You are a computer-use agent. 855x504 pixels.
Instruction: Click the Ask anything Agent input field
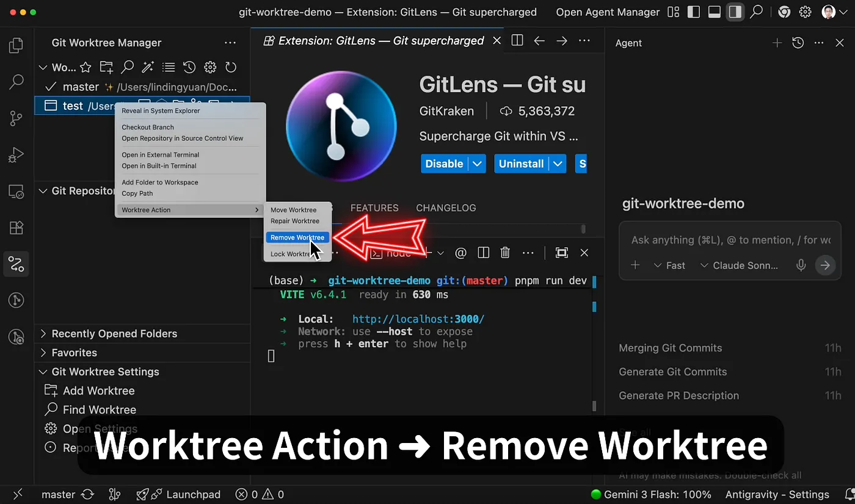coord(730,240)
